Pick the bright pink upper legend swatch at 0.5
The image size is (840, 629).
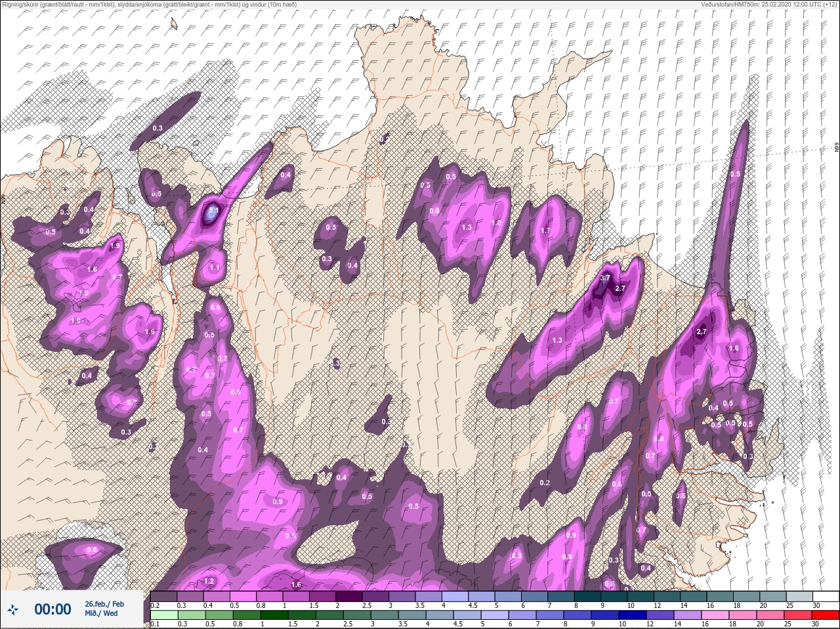243,596
